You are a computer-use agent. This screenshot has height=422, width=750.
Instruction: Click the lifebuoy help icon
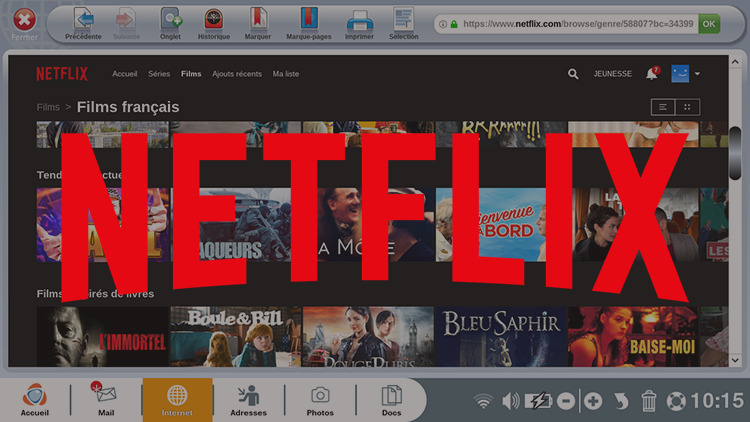676,401
